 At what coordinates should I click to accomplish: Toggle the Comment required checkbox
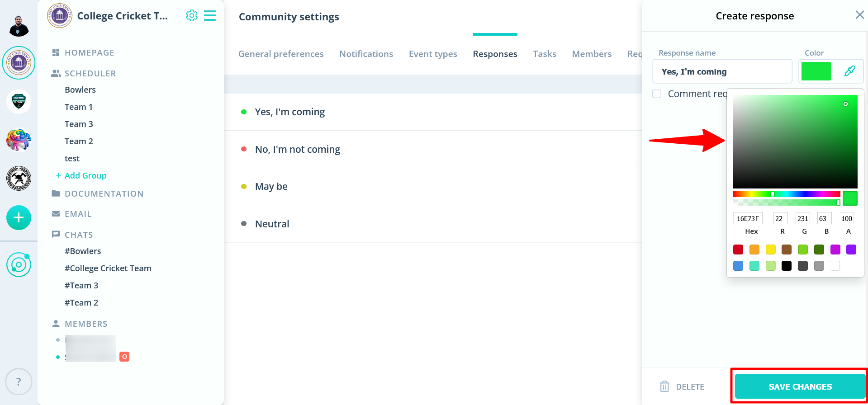coord(657,94)
